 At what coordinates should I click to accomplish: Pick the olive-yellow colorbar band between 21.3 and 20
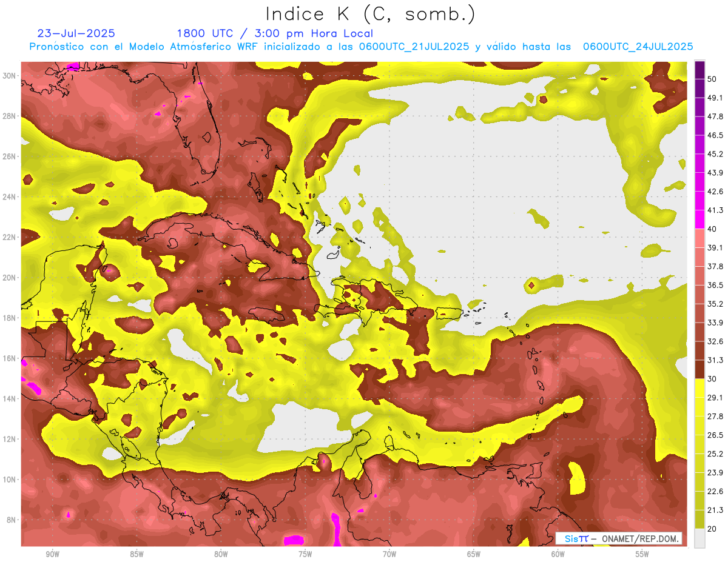click(699, 520)
